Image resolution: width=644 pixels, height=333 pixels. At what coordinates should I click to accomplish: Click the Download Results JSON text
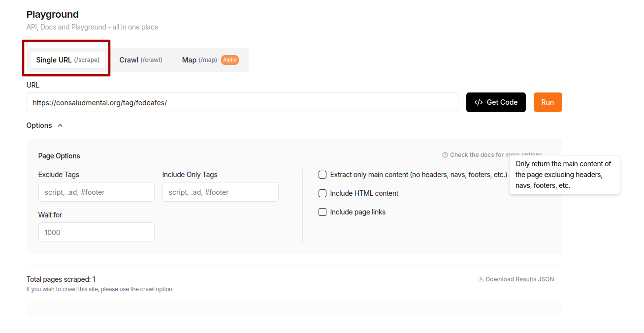pyautogui.click(x=519, y=279)
